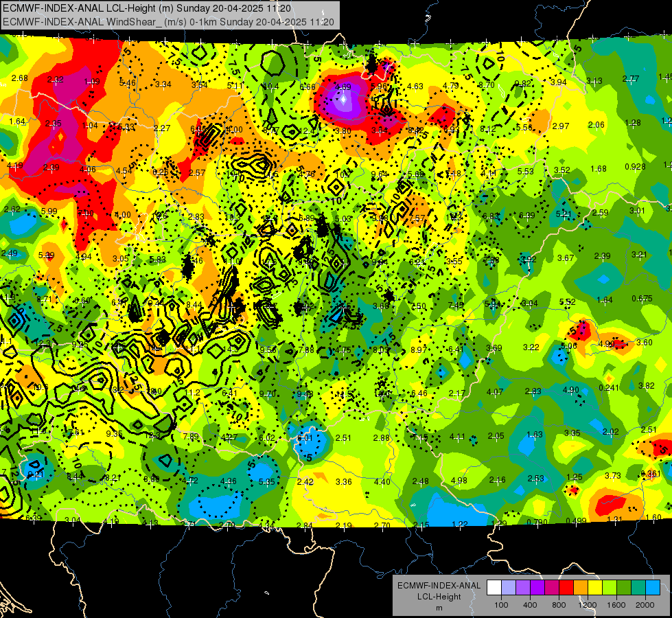The image size is (672, 618).
Task: Click the shear value 5.56
Action: click(524, 127)
